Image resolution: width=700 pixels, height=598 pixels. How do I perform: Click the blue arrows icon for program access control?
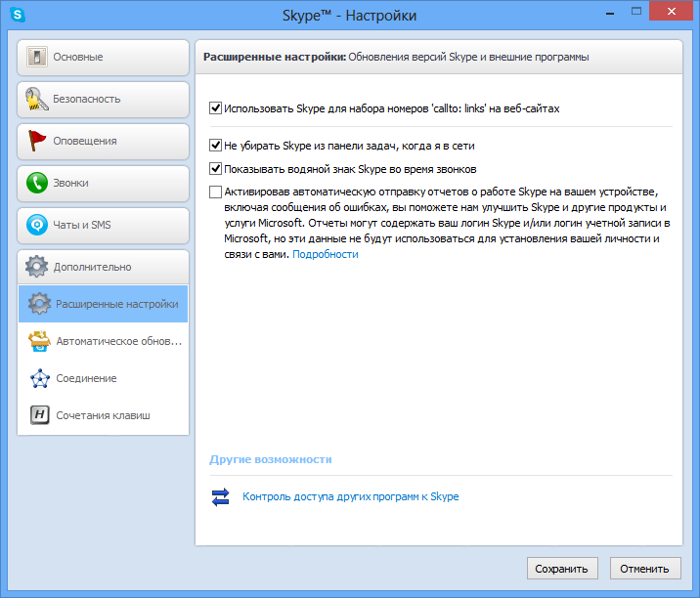tap(221, 496)
